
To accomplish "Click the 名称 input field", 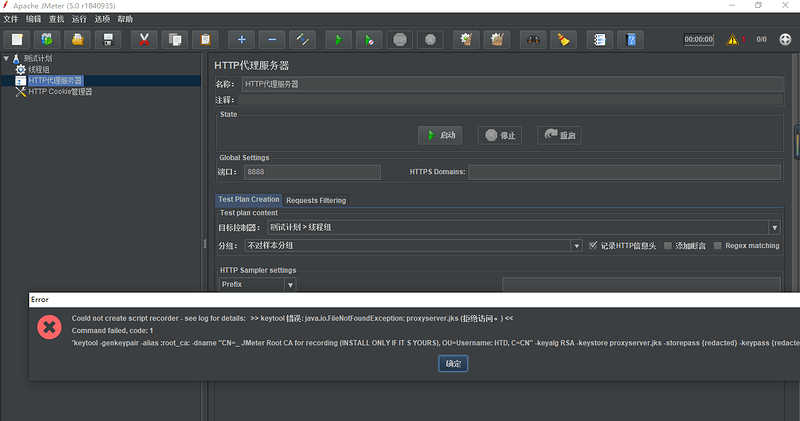I will (512, 84).
